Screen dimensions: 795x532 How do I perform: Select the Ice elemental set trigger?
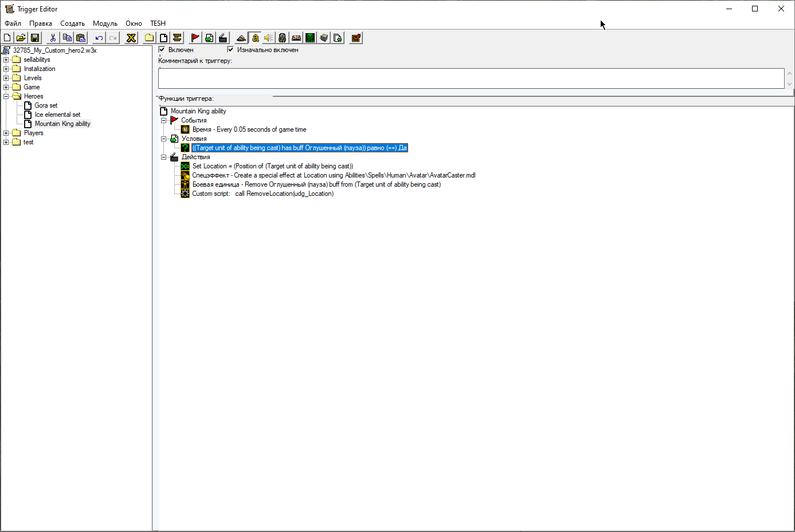click(57, 115)
